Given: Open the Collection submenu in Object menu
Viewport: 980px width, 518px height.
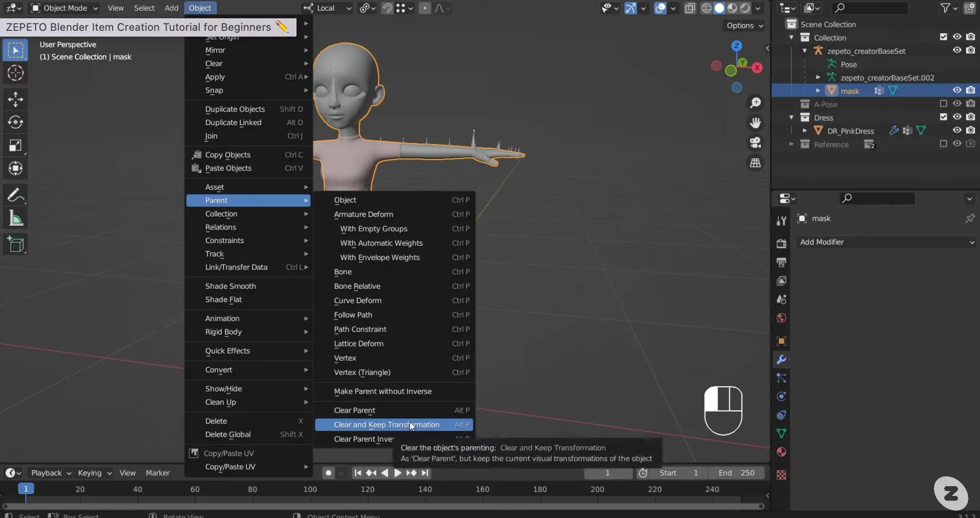Looking at the screenshot, I should click(248, 214).
